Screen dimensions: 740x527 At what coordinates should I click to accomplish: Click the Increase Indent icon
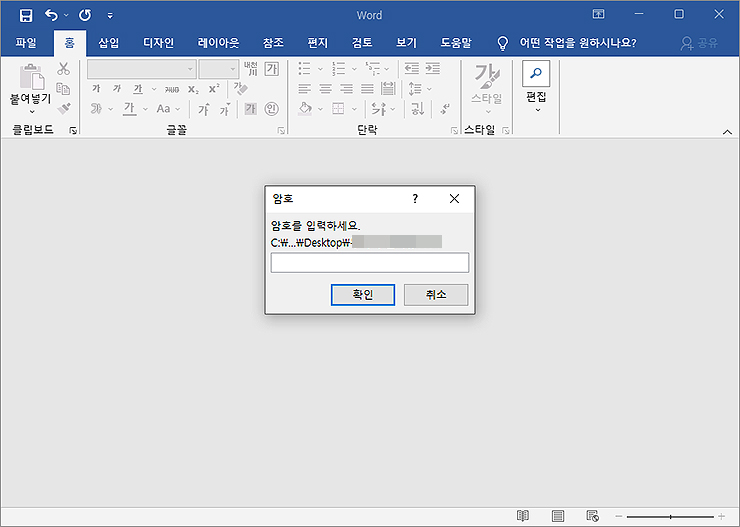(433, 69)
